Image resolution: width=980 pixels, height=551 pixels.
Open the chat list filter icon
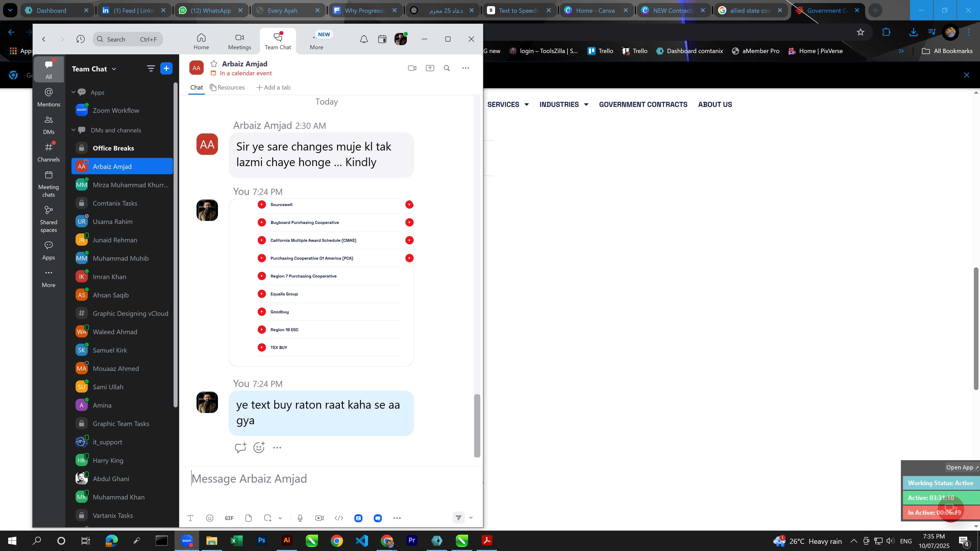pos(151,68)
